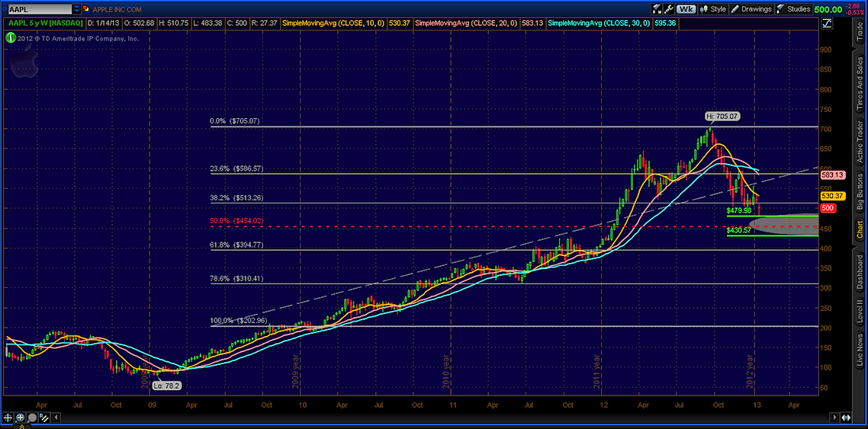Click the O: 502.68 open value

point(138,23)
